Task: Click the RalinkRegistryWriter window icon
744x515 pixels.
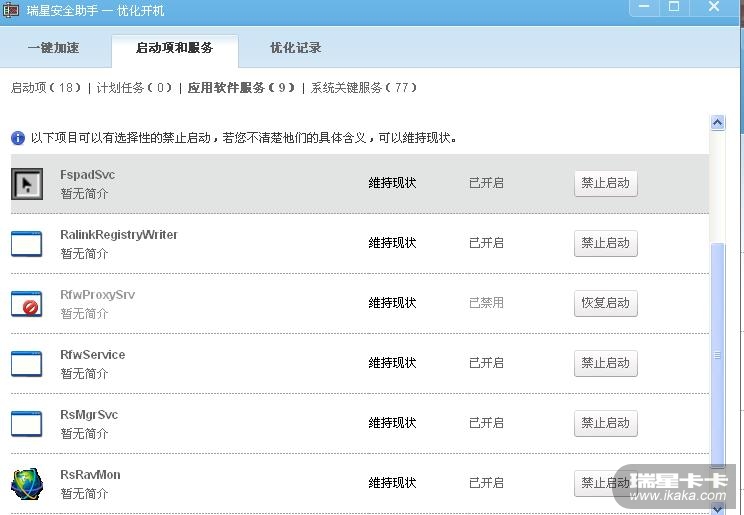Action: (x=27, y=244)
